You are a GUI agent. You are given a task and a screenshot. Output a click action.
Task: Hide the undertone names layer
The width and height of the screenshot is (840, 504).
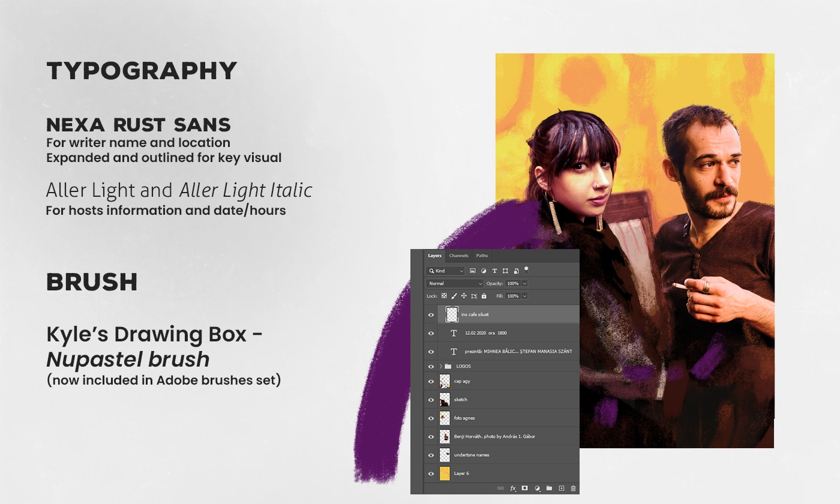431,455
